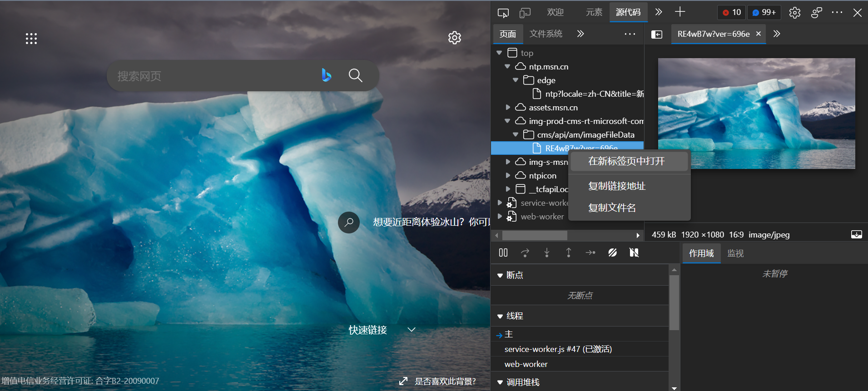
Task: Click the pause script execution icon
Action: click(x=503, y=252)
